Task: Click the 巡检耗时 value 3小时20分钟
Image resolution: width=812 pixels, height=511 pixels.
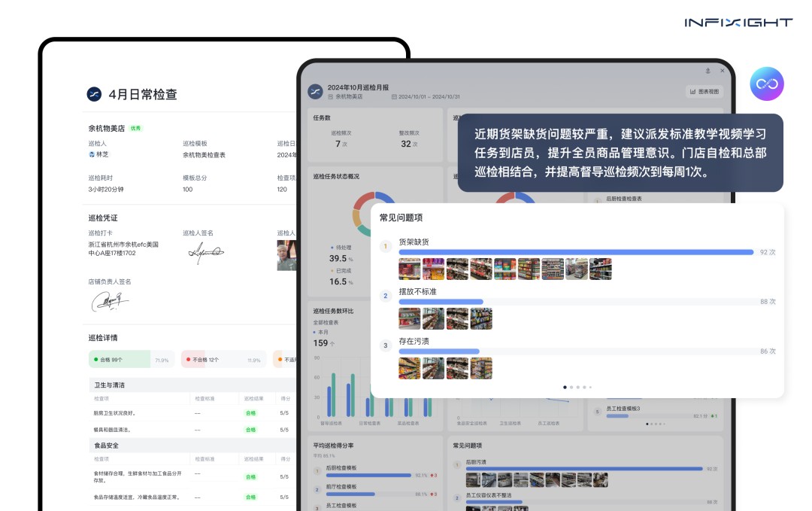Action: pyautogui.click(x=106, y=190)
